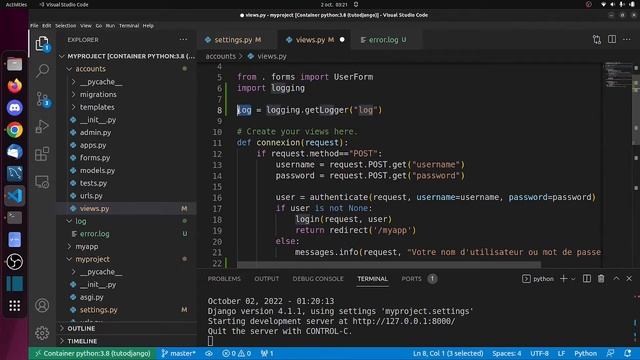This screenshot has width=640, height=360.
Task: Close the terminal panel
Action: point(629,279)
